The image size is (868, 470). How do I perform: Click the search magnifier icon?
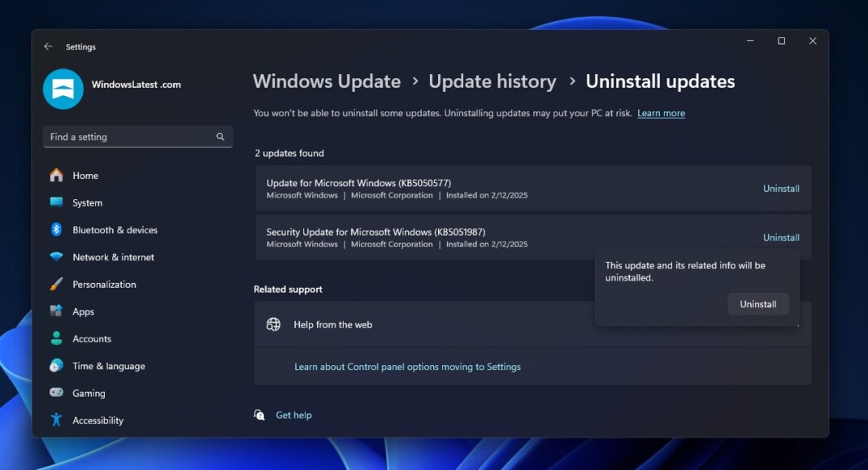pyautogui.click(x=220, y=137)
